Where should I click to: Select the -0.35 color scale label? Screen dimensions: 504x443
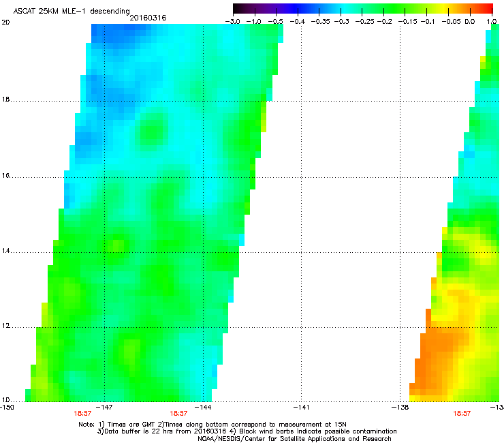[319, 22]
